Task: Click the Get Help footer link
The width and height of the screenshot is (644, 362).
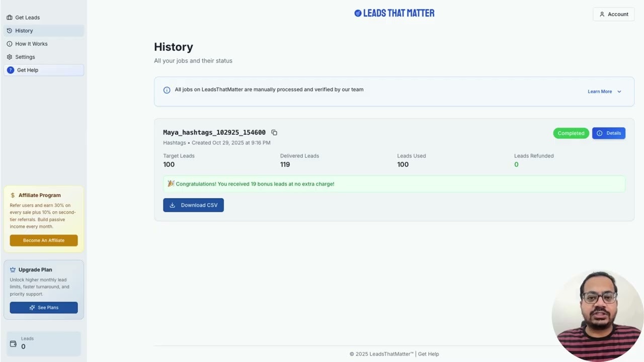Action: [x=429, y=354]
